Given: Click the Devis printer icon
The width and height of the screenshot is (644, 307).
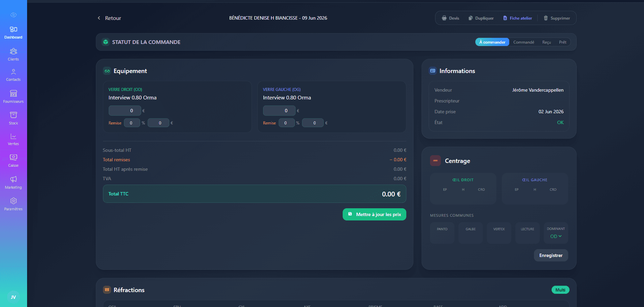Looking at the screenshot, I should click(x=444, y=18).
